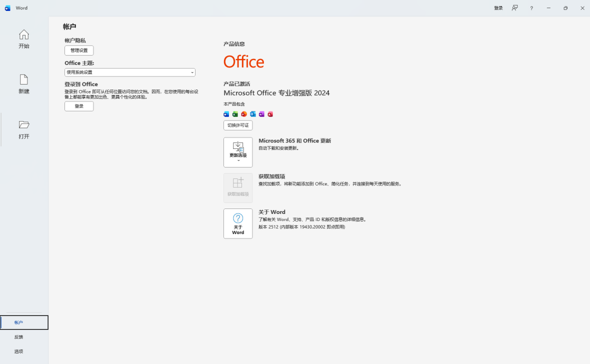The width and height of the screenshot is (590, 364).
Task: Open 选项 from the bottom menu
Action: (x=18, y=351)
